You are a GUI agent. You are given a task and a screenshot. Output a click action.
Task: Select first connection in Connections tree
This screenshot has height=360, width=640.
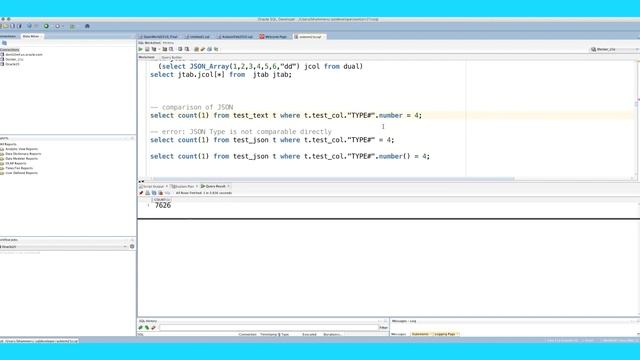21,54
